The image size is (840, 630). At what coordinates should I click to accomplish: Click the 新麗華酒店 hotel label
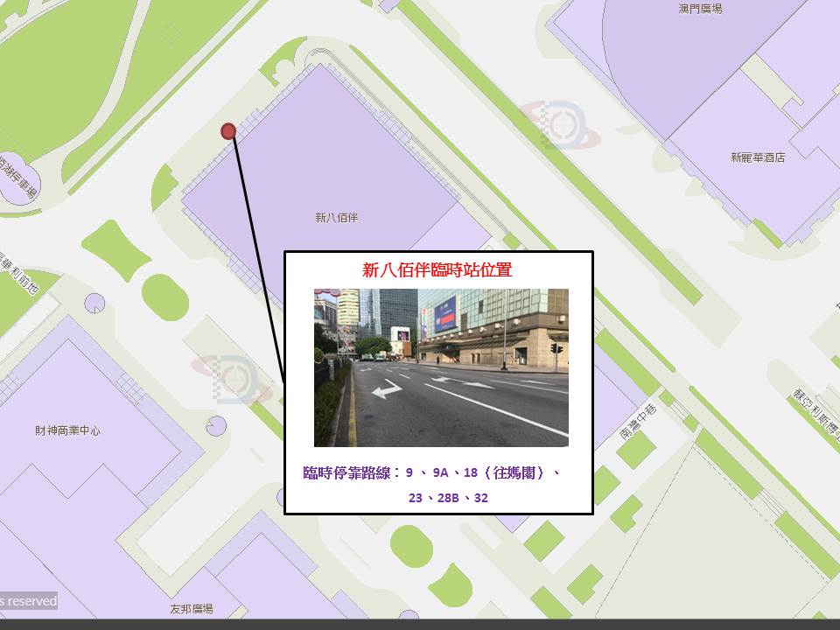758,157
